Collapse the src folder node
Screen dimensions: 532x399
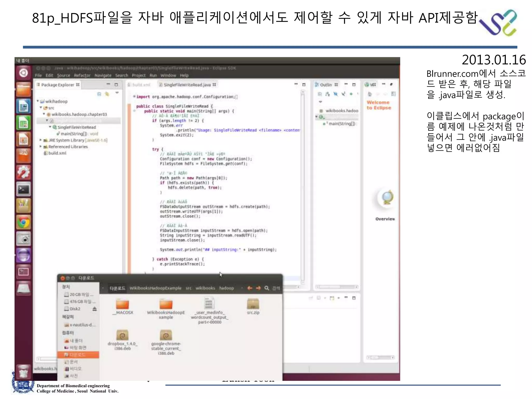click(41, 108)
